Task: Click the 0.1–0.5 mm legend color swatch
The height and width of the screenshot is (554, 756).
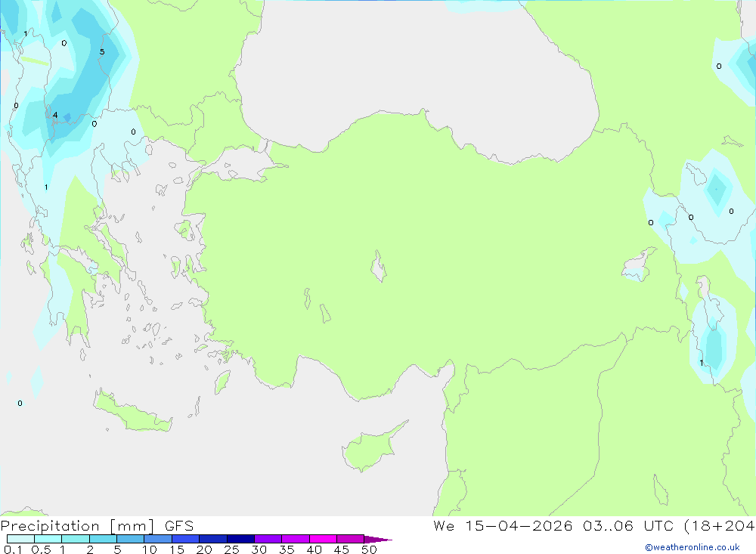Action: [20, 539]
